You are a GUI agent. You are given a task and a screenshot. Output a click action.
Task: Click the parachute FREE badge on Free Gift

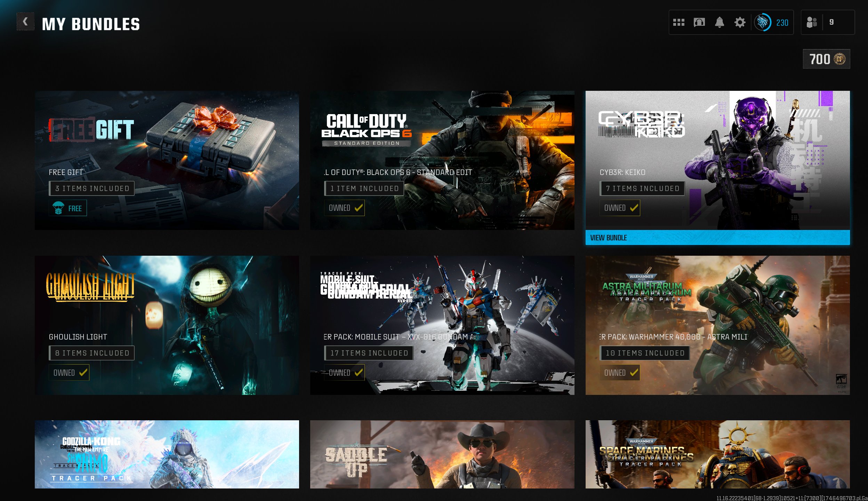coord(68,208)
